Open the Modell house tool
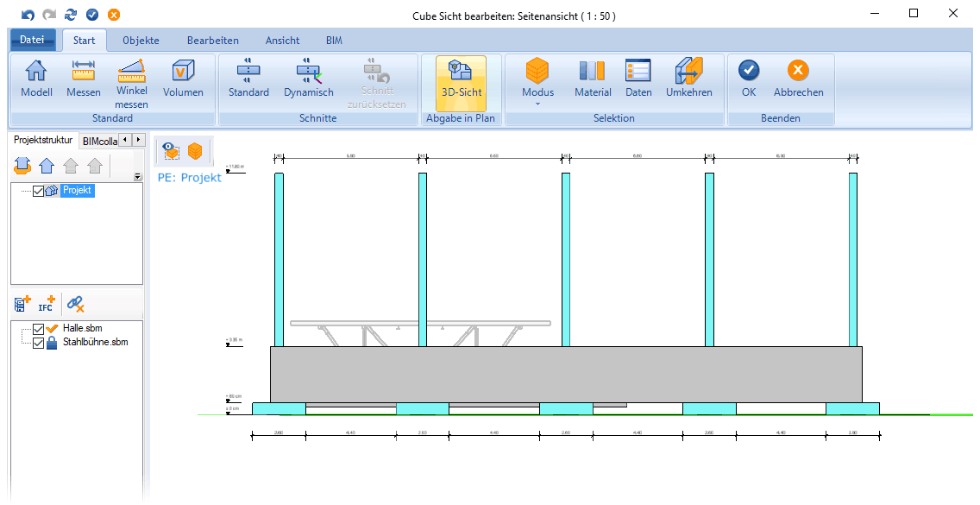 pos(36,79)
